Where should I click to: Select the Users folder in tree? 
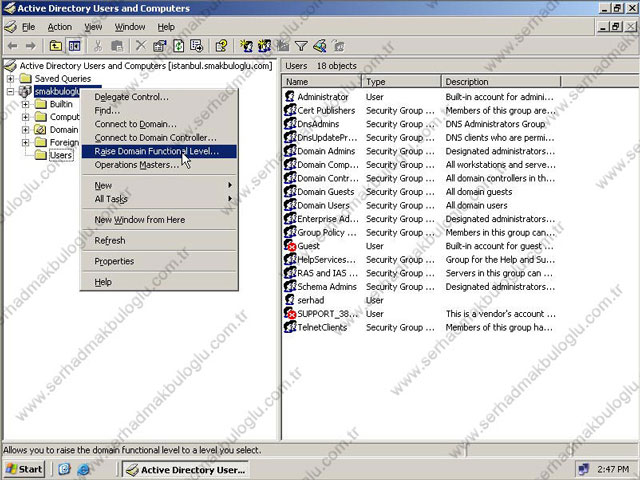pyautogui.click(x=61, y=155)
